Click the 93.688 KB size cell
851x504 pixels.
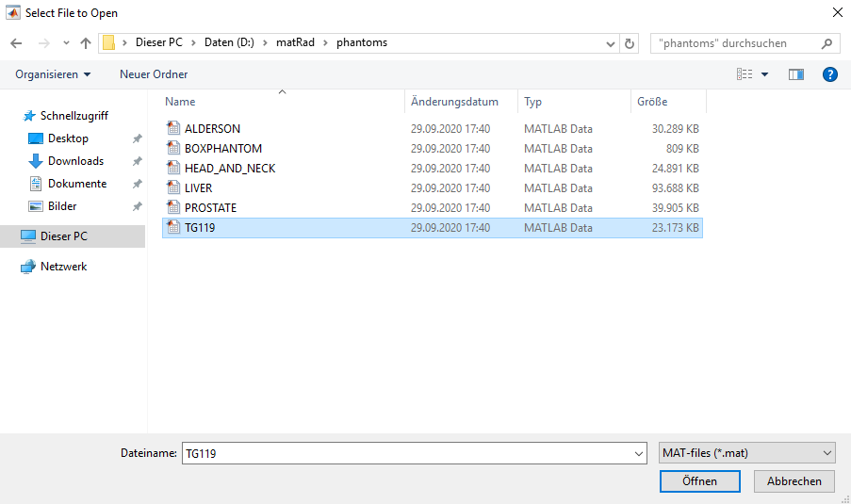[675, 188]
